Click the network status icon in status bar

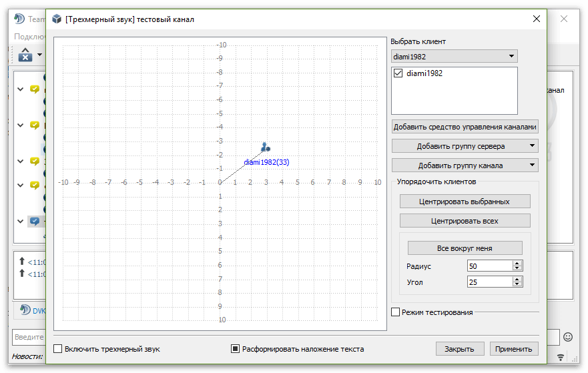(x=560, y=357)
